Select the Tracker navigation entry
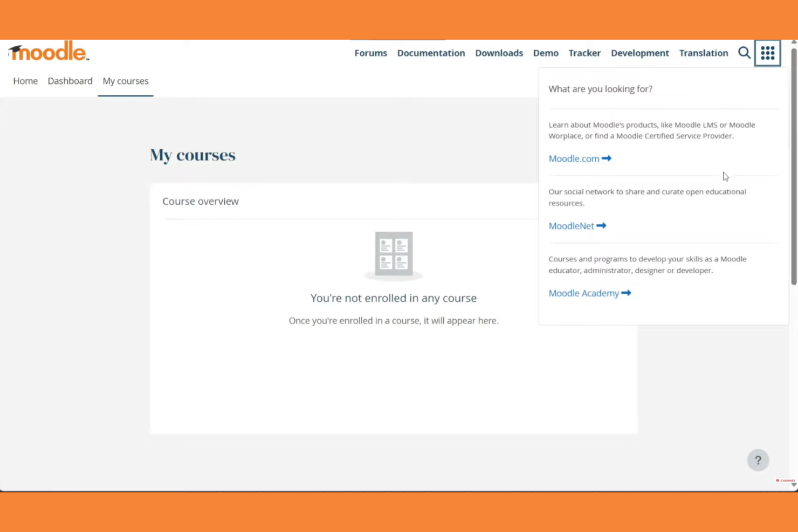Screen dimensions: 798x532 pyautogui.click(x=584, y=53)
